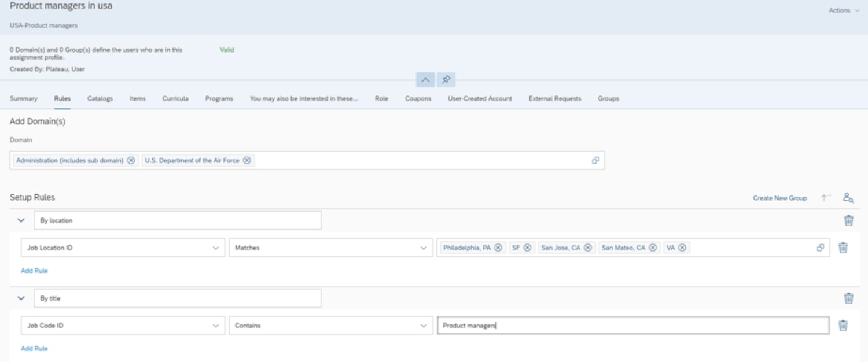Remove the San Jose, CA token
The width and height of the screenshot is (868, 362).
pos(587,248)
